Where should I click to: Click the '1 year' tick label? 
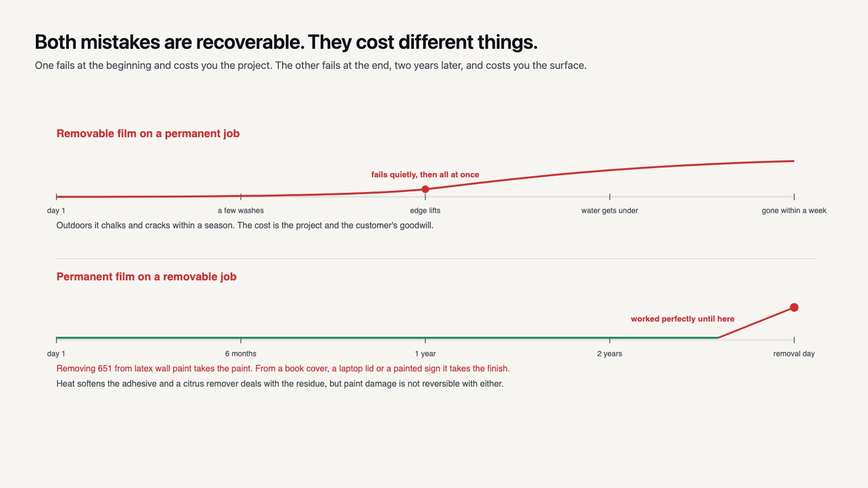point(425,354)
